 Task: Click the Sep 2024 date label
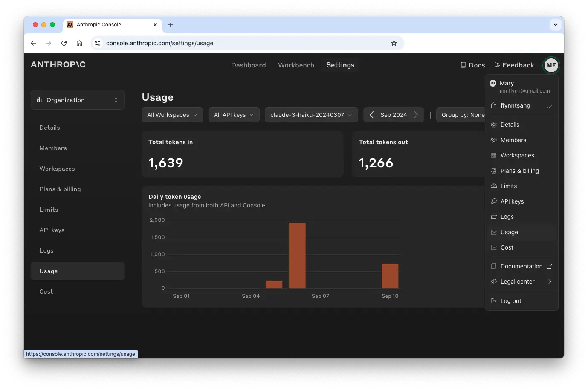pos(394,115)
